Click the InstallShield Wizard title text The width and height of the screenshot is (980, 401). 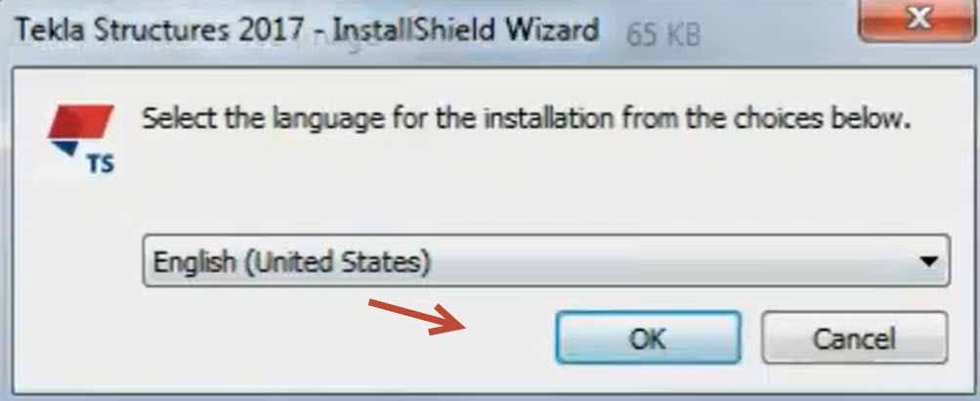pyautogui.click(x=466, y=30)
